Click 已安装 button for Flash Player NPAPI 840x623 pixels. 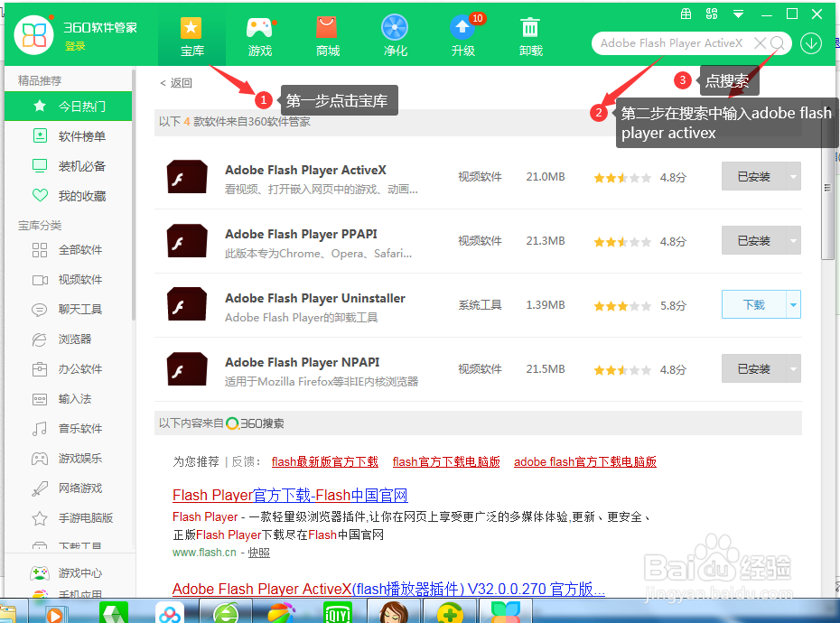tap(754, 369)
